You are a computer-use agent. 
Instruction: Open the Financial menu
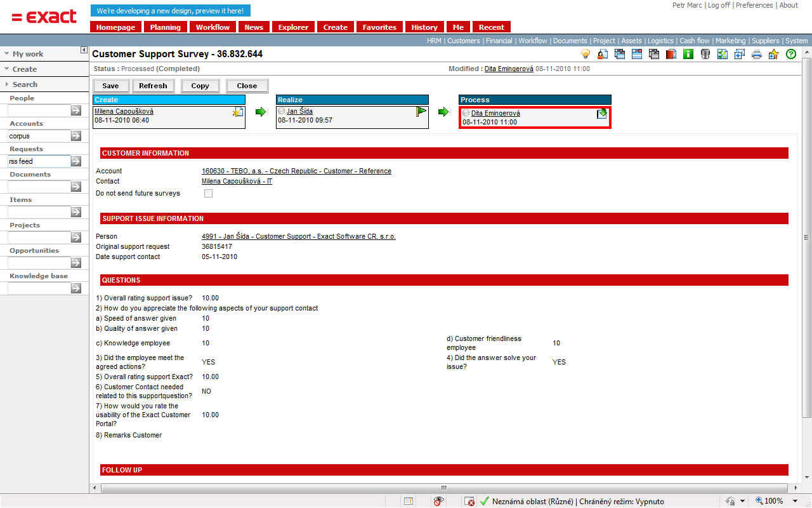point(499,41)
